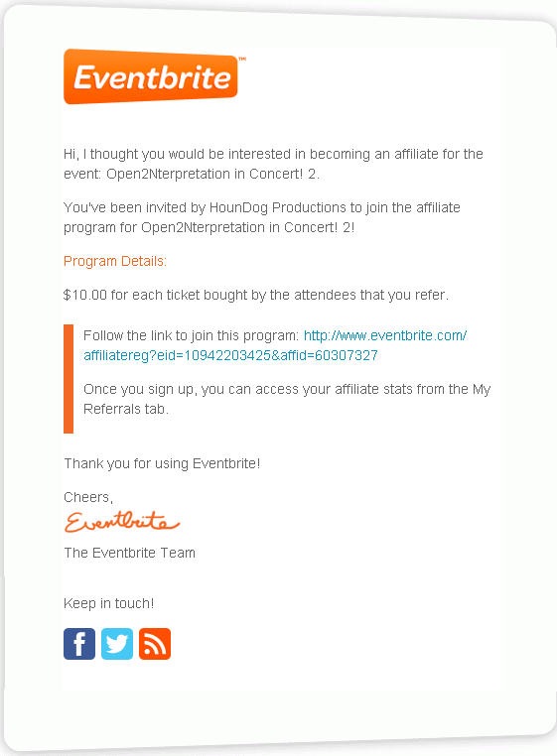The height and width of the screenshot is (756, 557).
Task: Select the "Cheers," sign-off text
Action: pyautogui.click(x=88, y=498)
